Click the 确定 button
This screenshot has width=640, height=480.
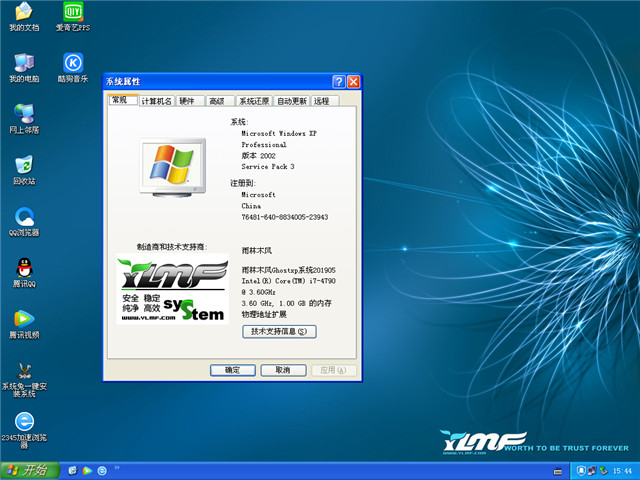click(x=233, y=370)
